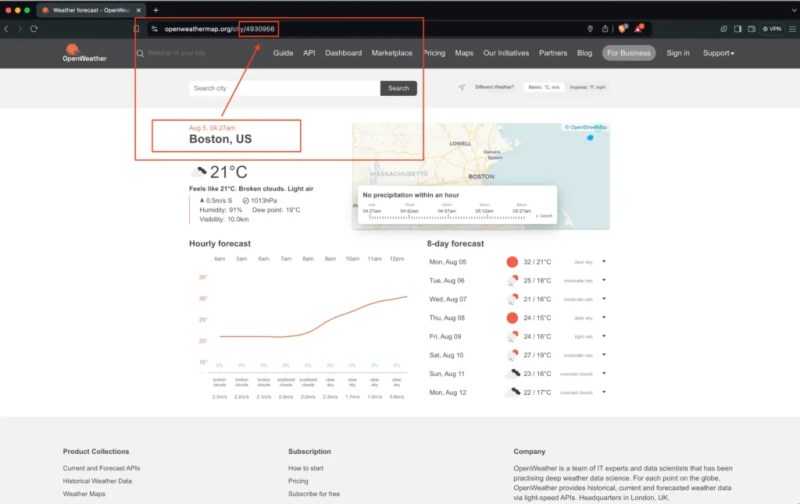Open the Subscribe for free link
Viewport: 800px width, 504px height.
coord(314,494)
